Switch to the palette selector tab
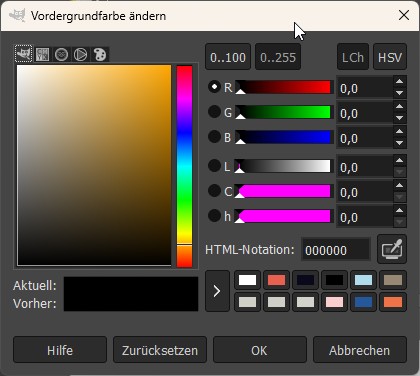Viewport: 420px width, 376px height. tap(100, 54)
